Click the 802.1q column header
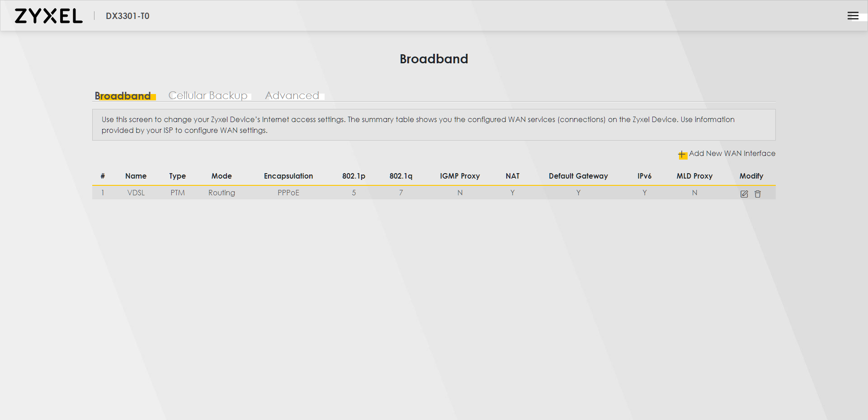The image size is (868, 420). coord(401,176)
